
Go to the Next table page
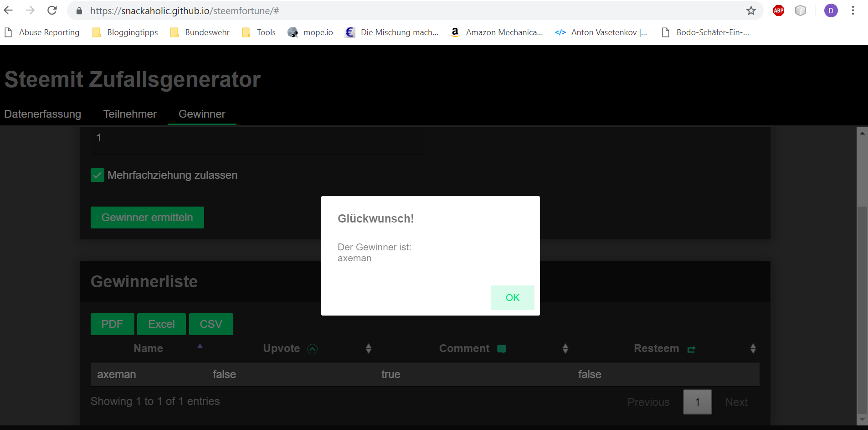pos(736,402)
